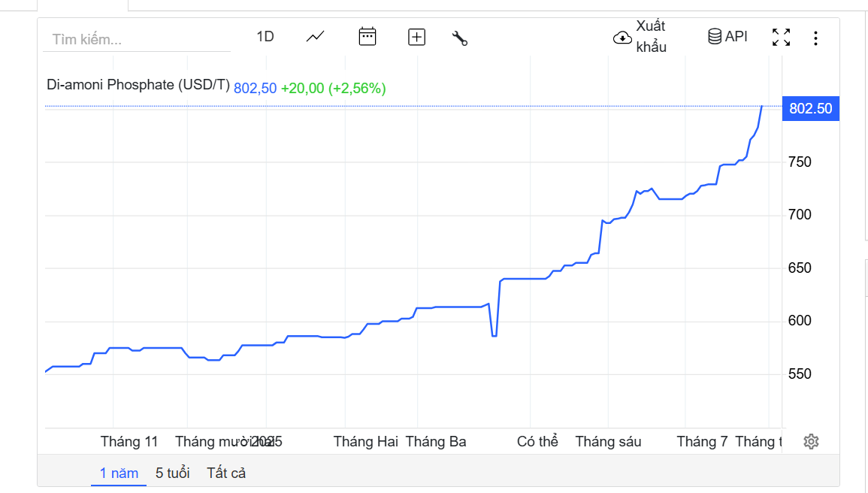Click the 802.50 current price label

810,109
